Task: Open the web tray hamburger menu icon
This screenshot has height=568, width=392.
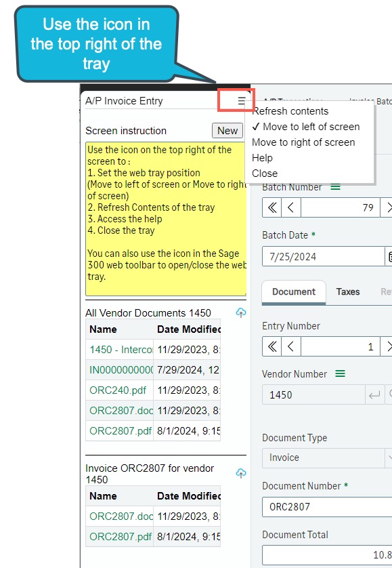Action: 242,101
